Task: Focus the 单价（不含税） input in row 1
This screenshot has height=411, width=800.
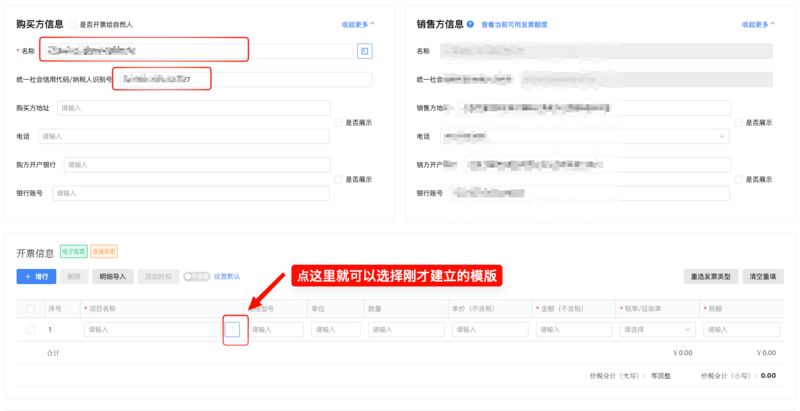Action: (x=490, y=329)
